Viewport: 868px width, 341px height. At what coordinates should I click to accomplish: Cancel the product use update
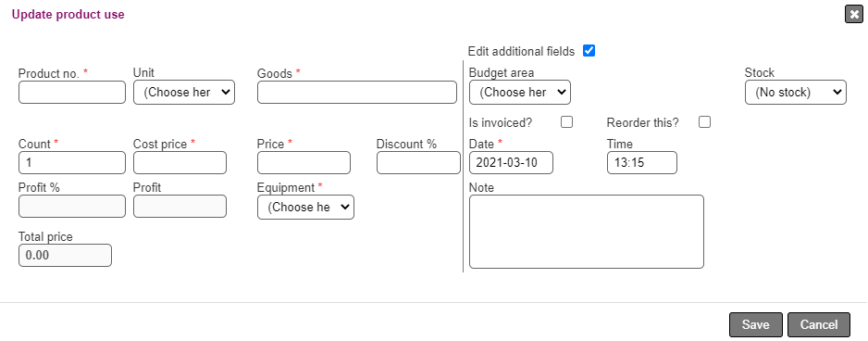tap(819, 324)
